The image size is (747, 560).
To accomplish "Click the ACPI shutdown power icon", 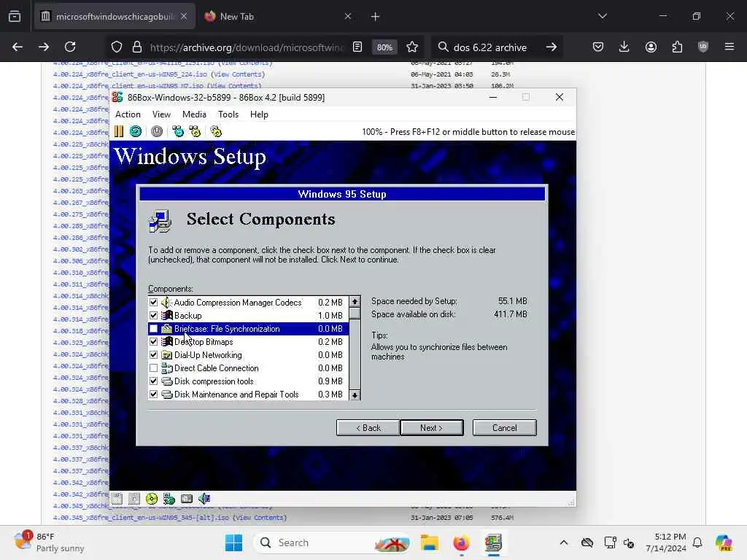I will point(157,131).
